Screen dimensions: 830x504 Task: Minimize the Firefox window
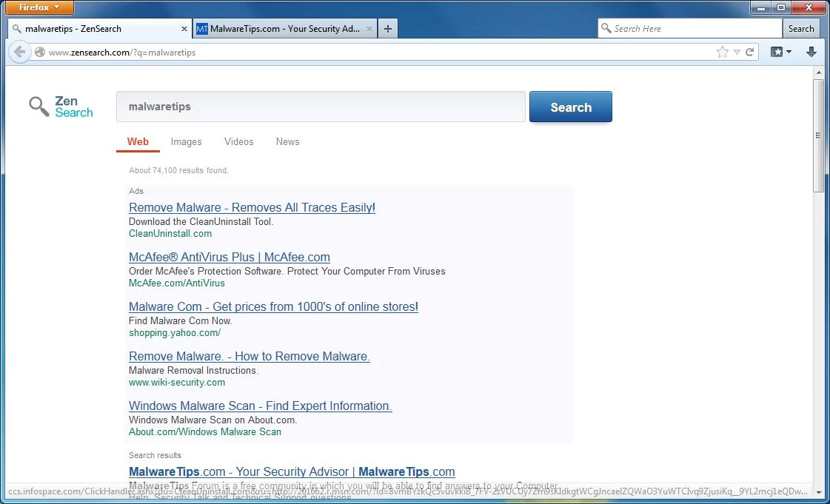coord(761,7)
